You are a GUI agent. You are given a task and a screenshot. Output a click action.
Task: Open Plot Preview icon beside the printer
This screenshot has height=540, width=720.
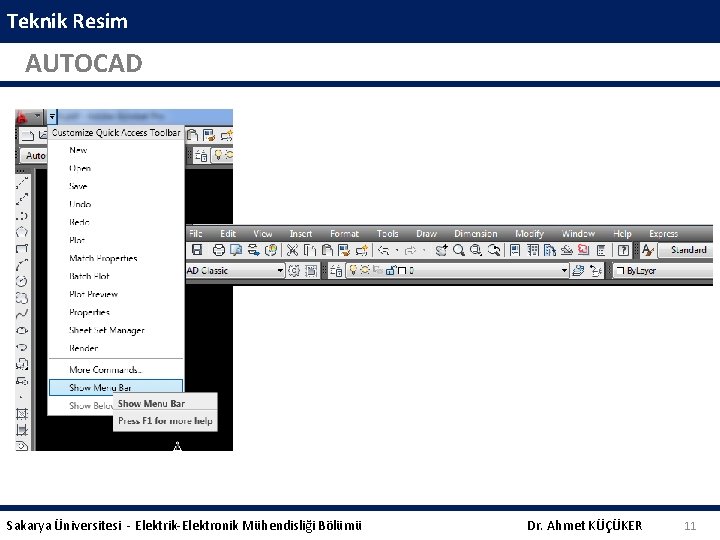pos(236,250)
